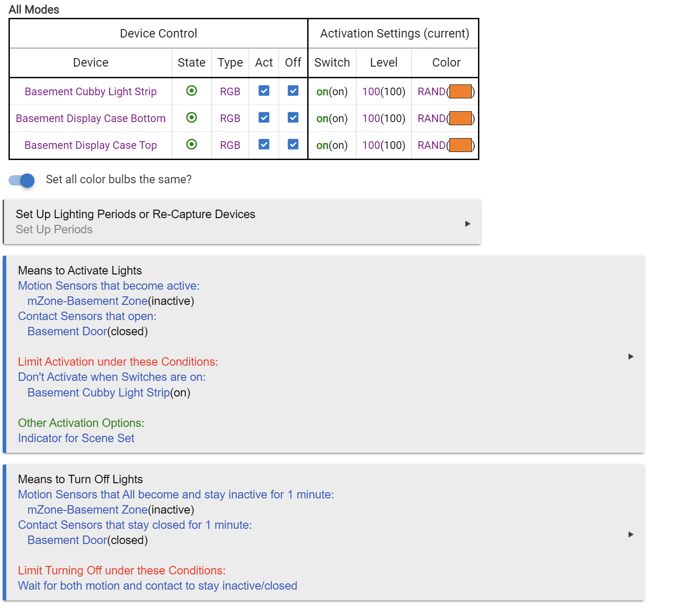The image size is (677, 616).
Task: Toggle Off checkbox for Basement Cubby Light Strip
Action: (293, 91)
